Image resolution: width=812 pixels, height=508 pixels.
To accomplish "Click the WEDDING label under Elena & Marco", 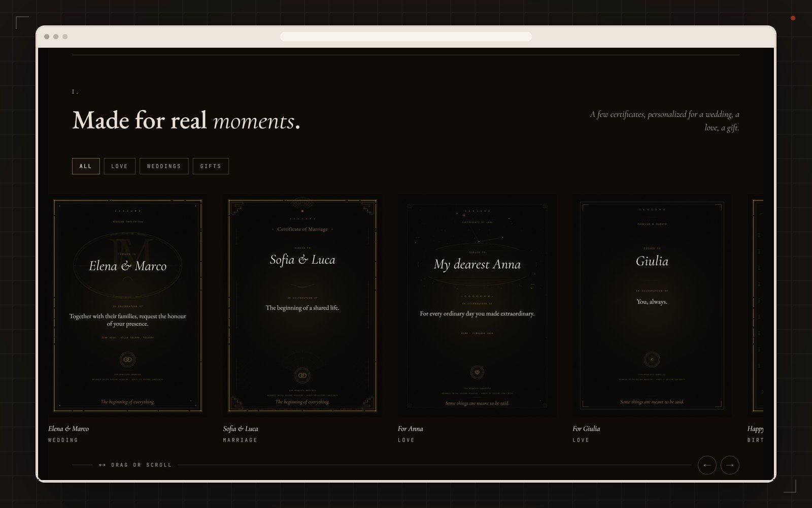I will (x=63, y=440).
